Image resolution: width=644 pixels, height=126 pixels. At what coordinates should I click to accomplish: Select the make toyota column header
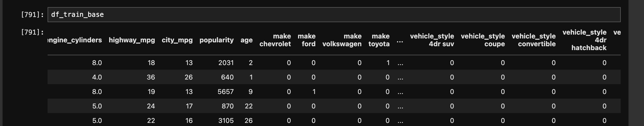[379, 40]
